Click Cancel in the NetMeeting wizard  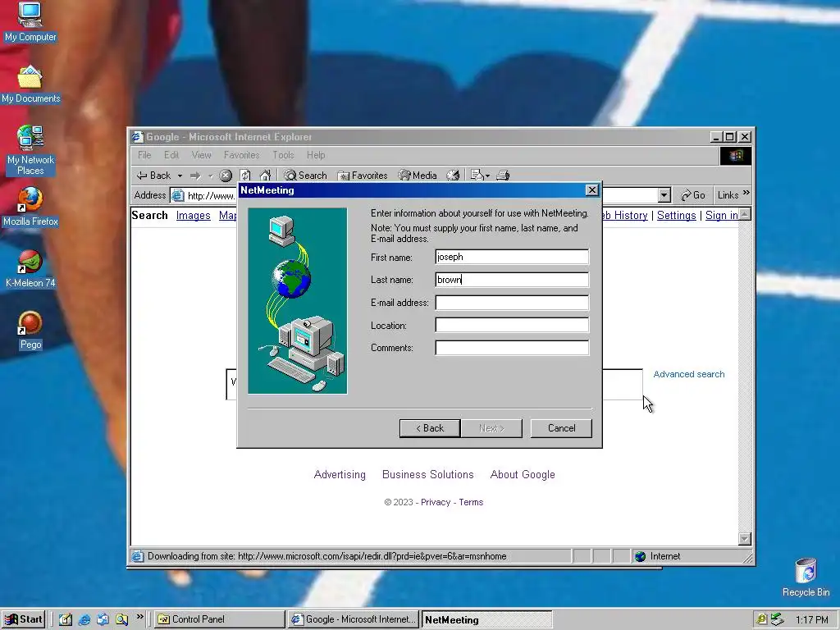point(561,428)
